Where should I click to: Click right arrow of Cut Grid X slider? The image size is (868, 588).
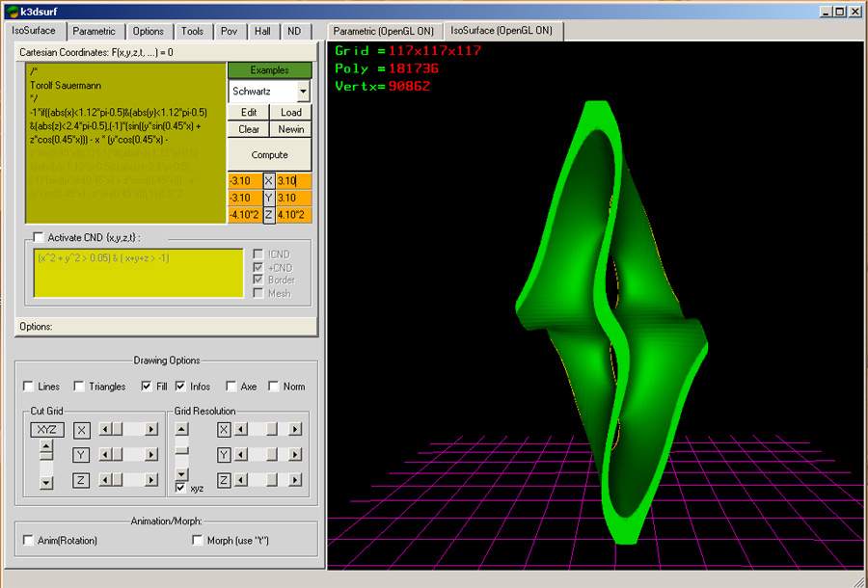(151, 429)
